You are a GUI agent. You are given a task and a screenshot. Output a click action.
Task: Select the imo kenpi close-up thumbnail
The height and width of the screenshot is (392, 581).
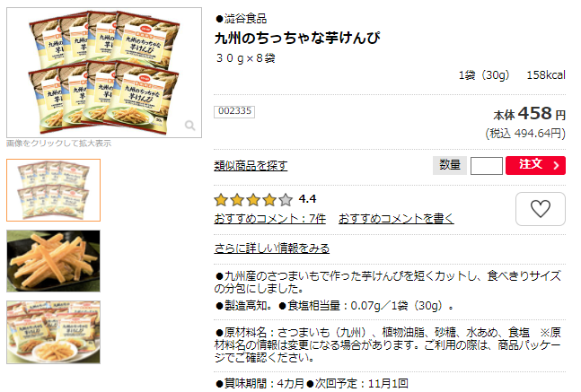(53, 261)
